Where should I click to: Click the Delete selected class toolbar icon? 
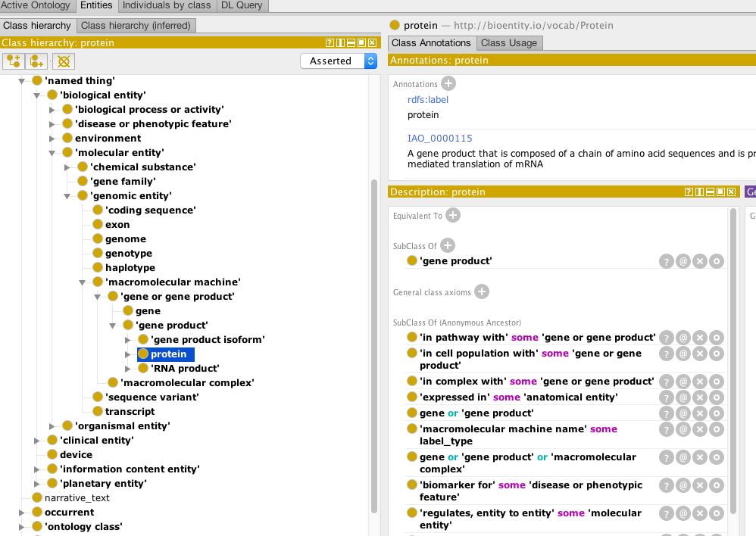tap(64, 61)
